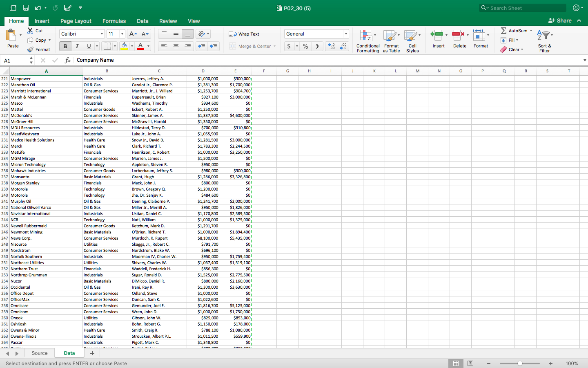The image size is (588, 368).
Task: Click the Copy icon
Action: pyautogui.click(x=30, y=40)
